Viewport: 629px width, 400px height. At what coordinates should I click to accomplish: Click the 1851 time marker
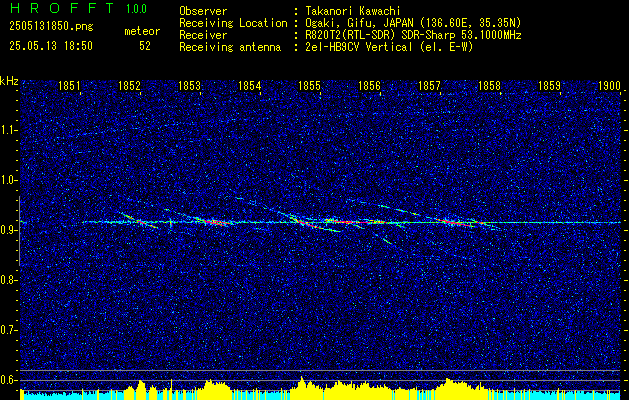tap(69, 85)
